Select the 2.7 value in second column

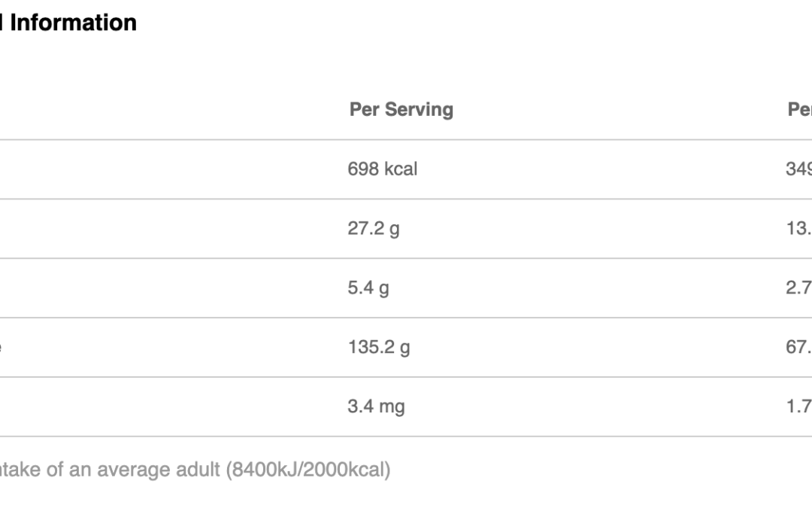[x=798, y=288]
